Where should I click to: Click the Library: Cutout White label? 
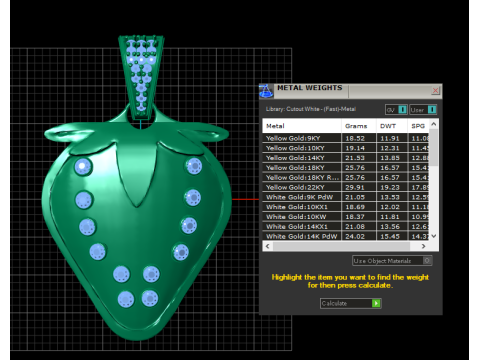311,109
